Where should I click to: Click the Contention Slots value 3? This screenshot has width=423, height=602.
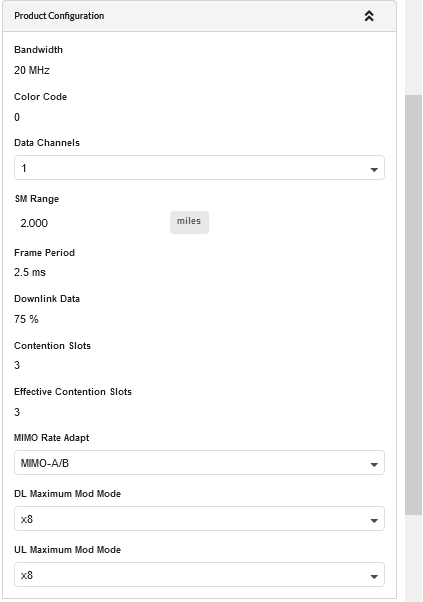coord(17,365)
